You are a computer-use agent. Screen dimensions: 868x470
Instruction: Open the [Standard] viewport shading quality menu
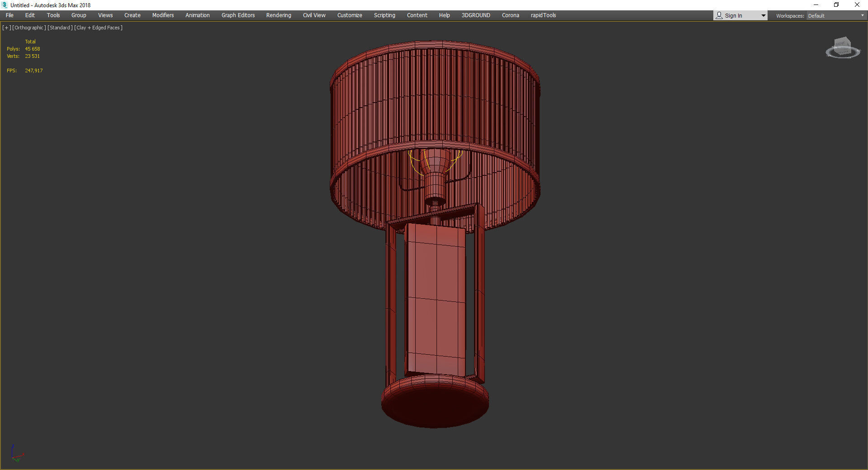click(x=60, y=28)
